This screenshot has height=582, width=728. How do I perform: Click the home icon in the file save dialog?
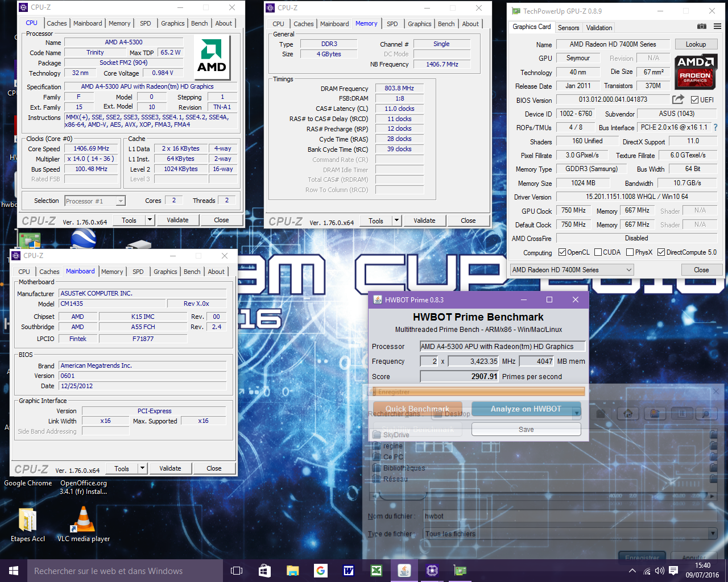click(x=628, y=414)
